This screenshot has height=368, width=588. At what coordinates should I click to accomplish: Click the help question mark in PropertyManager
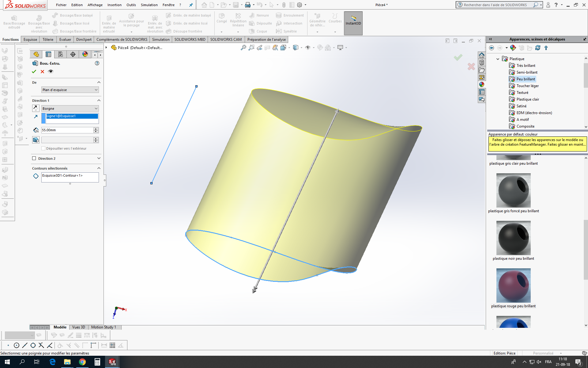tap(97, 63)
